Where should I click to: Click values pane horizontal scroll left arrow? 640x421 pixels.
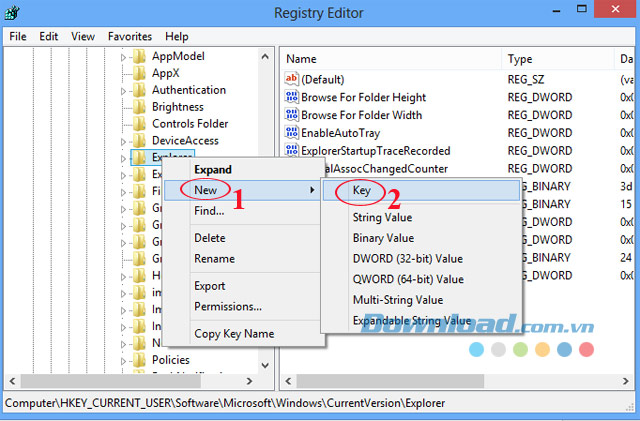click(289, 381)
